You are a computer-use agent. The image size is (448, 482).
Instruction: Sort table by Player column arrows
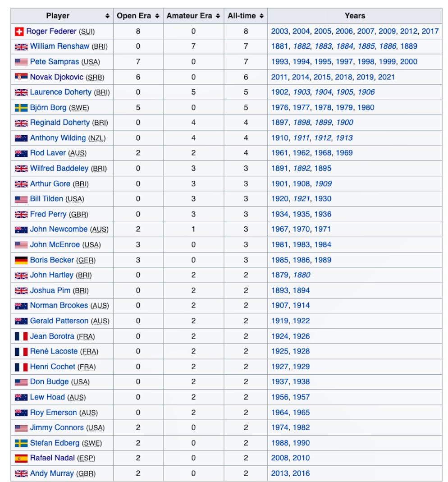107,16
